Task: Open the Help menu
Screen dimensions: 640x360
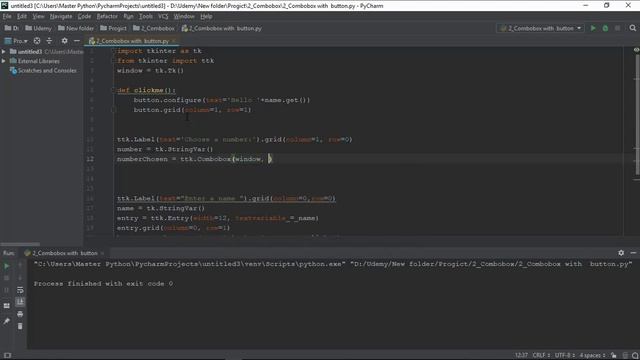Action: coord(206,16)
